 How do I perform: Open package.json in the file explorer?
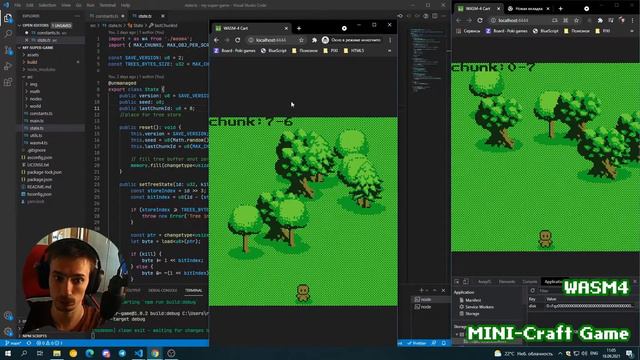click(x=39, y=180)
